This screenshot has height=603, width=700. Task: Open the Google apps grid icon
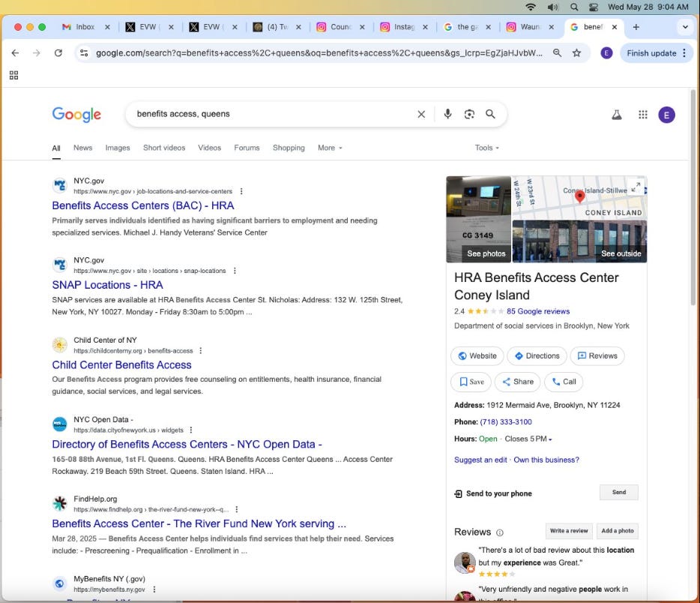point(643,115)
